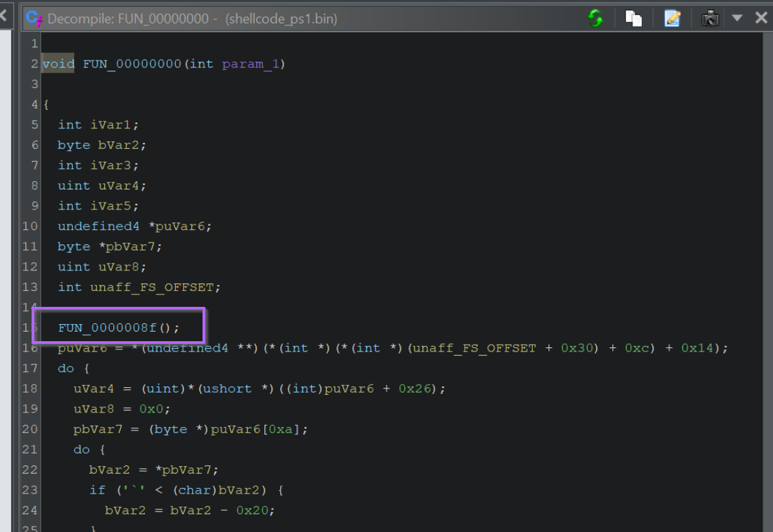Take a snapshot with the camera icon

[709, 19]
